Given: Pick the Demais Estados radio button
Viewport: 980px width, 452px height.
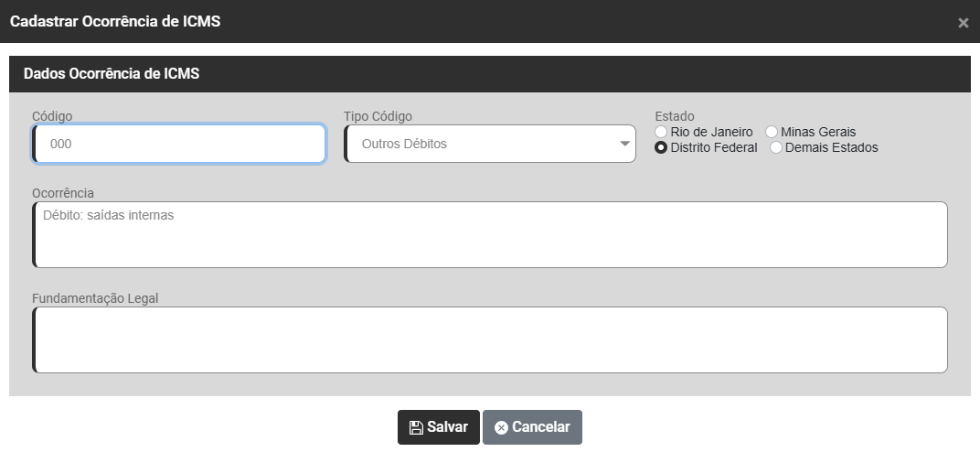Looking at the screenshot, I should [x=776, y=147].
